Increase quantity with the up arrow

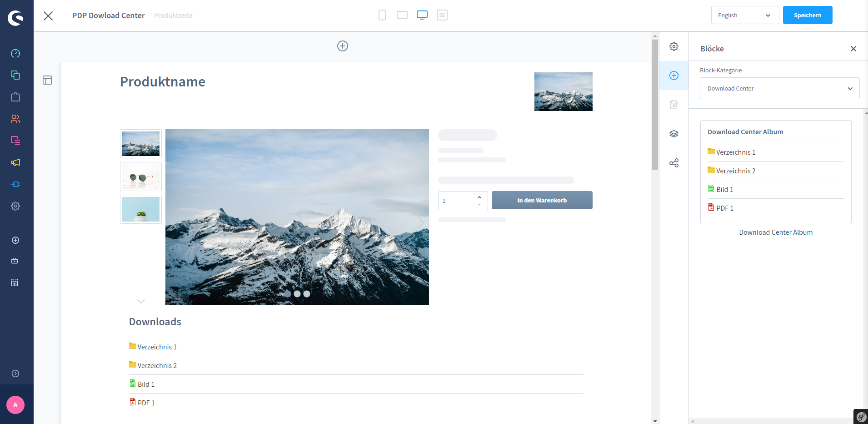(x=479, y=197)
